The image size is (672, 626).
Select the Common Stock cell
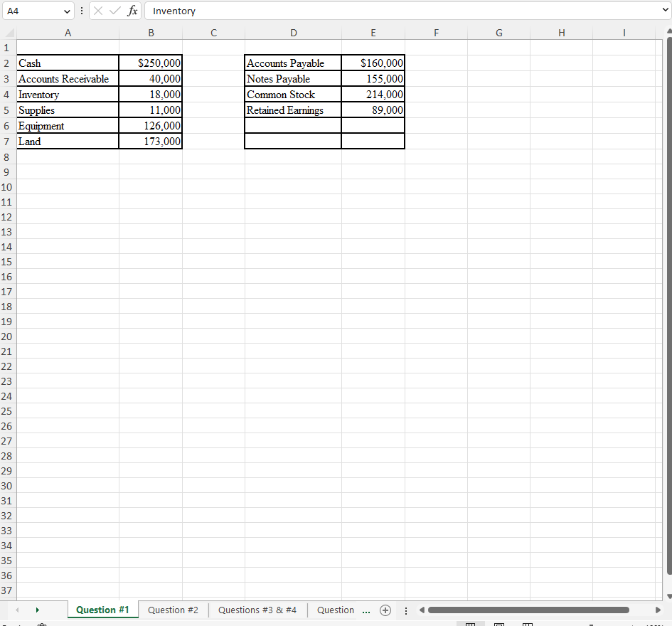click(x=293, y=95)
